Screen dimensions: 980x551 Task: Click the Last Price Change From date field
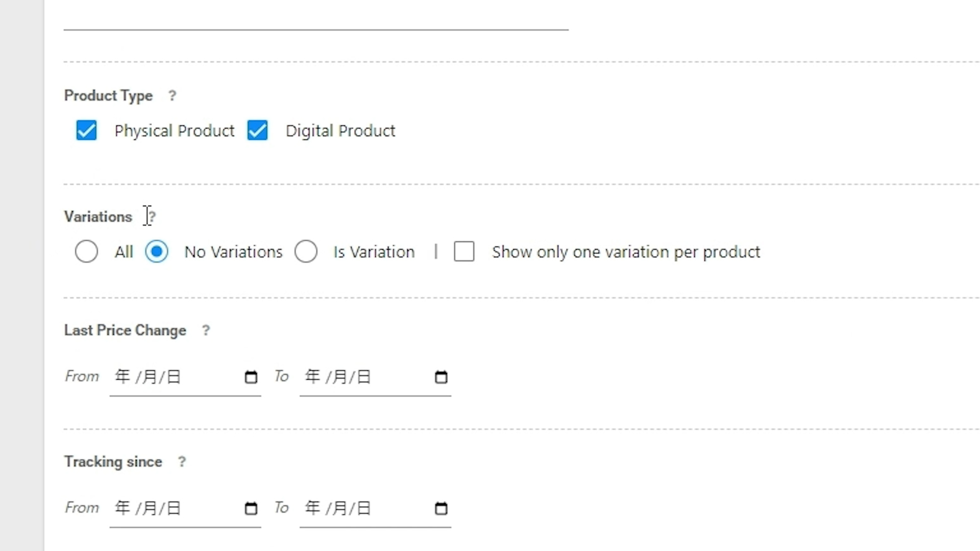(174, 378)
